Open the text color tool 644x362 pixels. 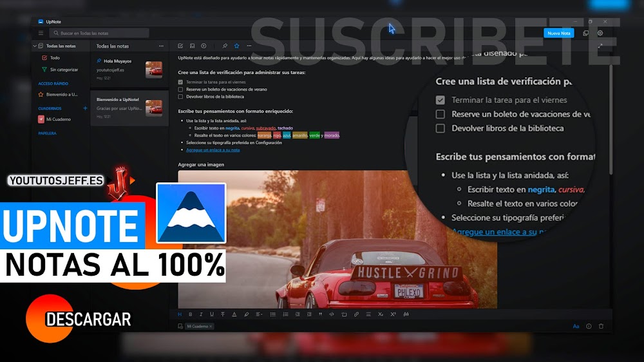tap(234, 314)
